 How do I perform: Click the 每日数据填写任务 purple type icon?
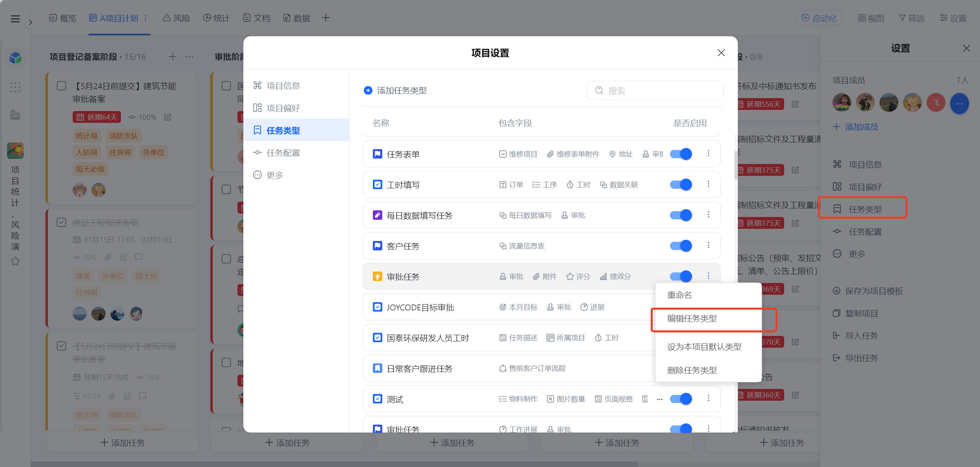pos(377,215)
